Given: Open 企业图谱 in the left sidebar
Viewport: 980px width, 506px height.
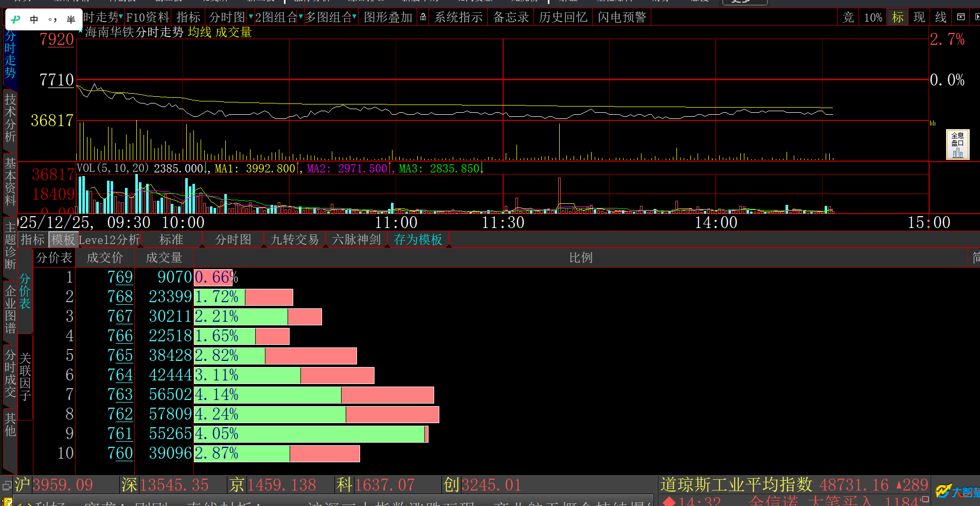Looking at the screenshot, I should pyautogui.click(x=10, y=309).
